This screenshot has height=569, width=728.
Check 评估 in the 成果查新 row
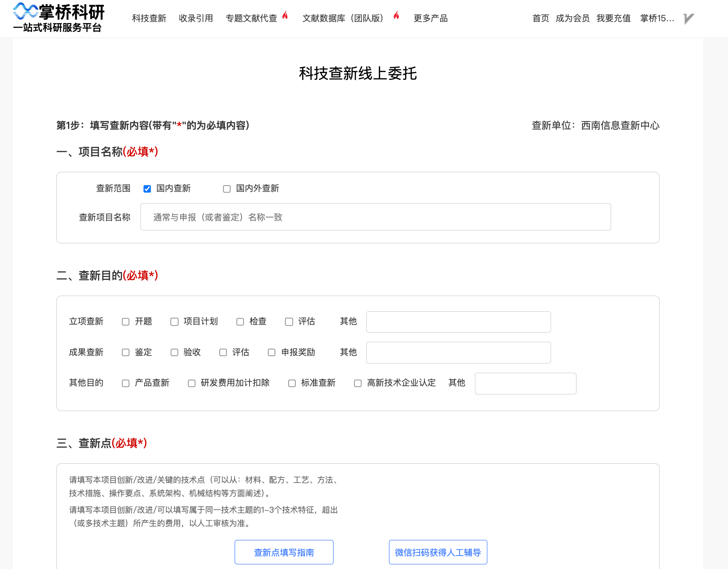tap(223, 352)
